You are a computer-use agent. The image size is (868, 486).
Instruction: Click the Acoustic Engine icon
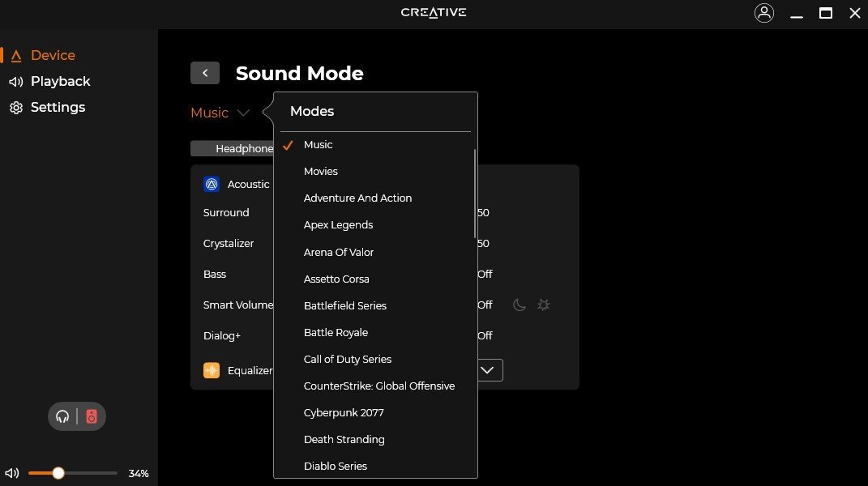click(x=212, y=184)
